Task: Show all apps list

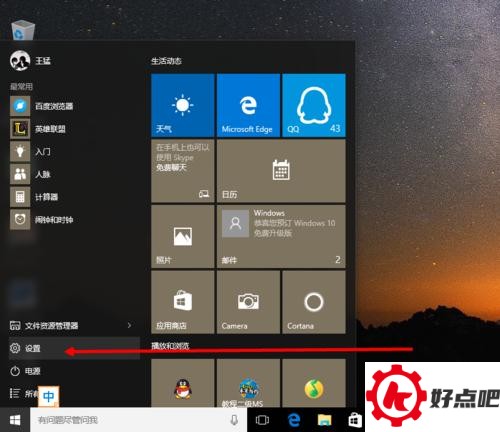Action: coord(23,394)
